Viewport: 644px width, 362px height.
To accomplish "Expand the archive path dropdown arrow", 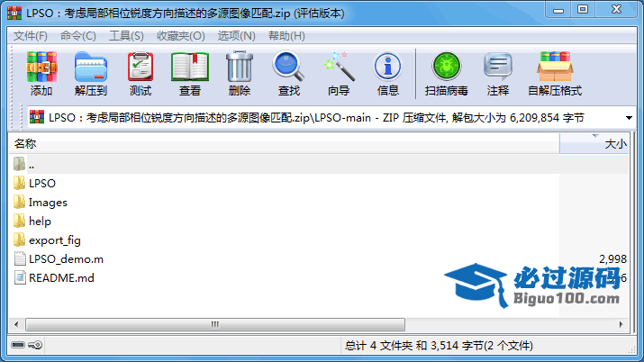I will pyautogui.click(x=629, y=118).
